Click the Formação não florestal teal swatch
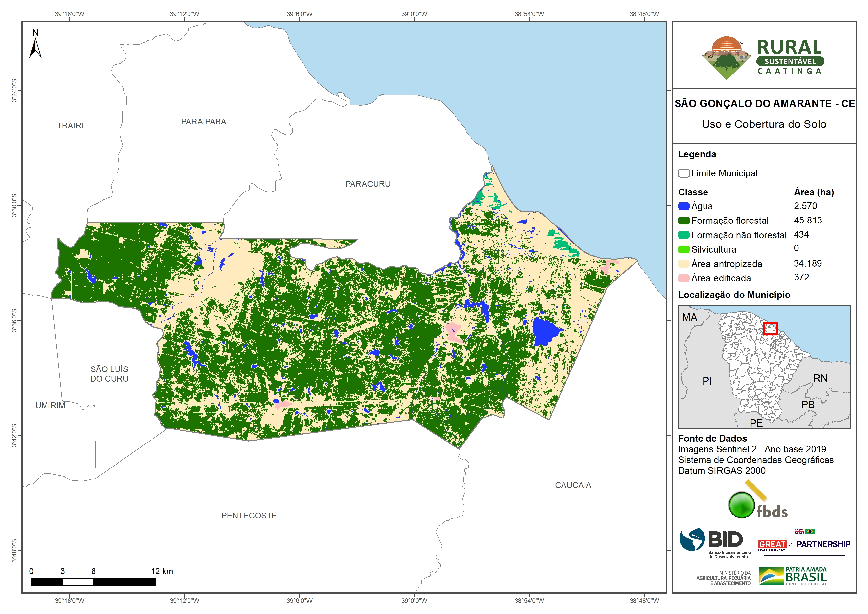The image size is (868, 614). click(x=683, y=235)
